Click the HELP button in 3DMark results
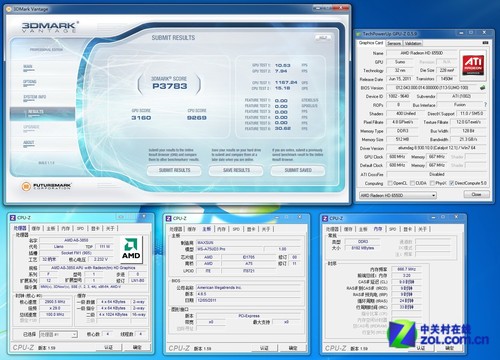This screenshot has width=500, height=360. point(323,38)
